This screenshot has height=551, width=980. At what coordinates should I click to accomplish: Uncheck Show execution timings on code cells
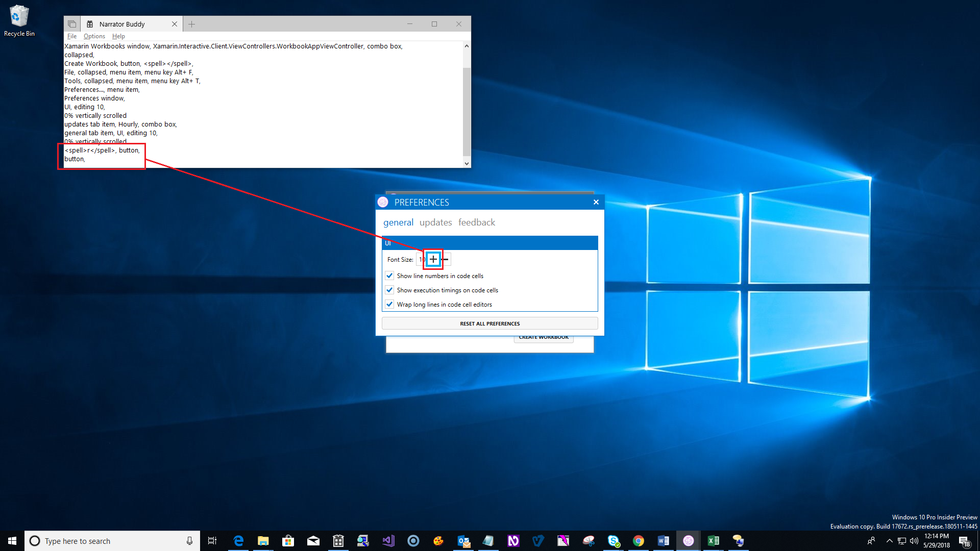coord(389,290)
